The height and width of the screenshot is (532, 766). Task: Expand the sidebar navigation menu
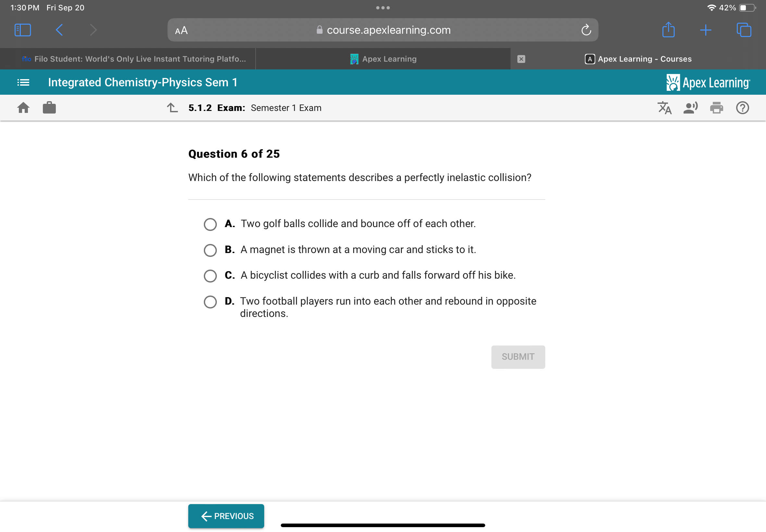(x=23, y=82)
